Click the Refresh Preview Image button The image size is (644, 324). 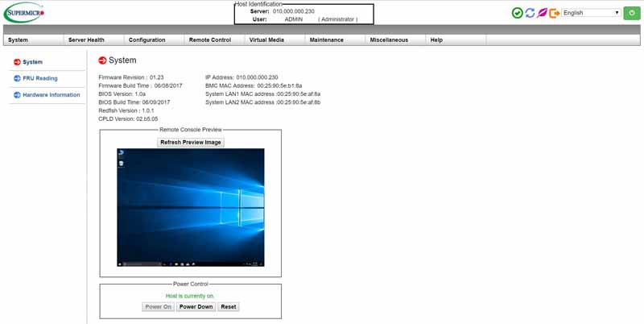coord(191,143)
